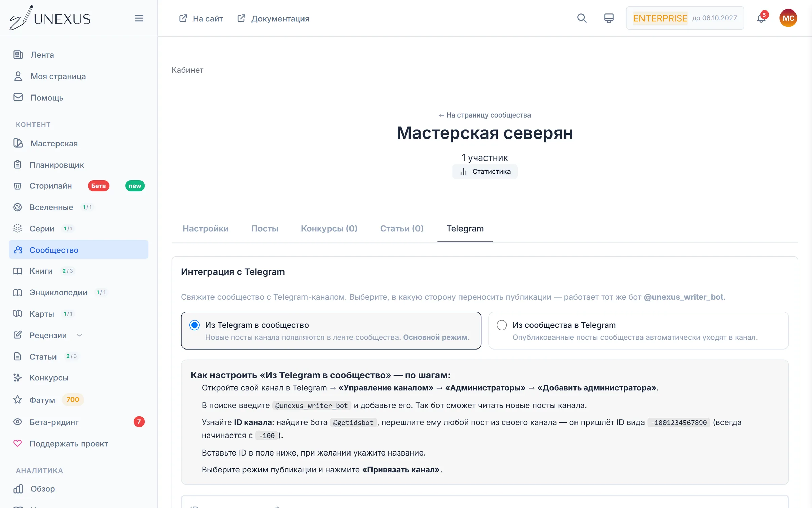This screenshot has height=508, width=812.
Task: Open search via magnifier icon
Action: 582,18
